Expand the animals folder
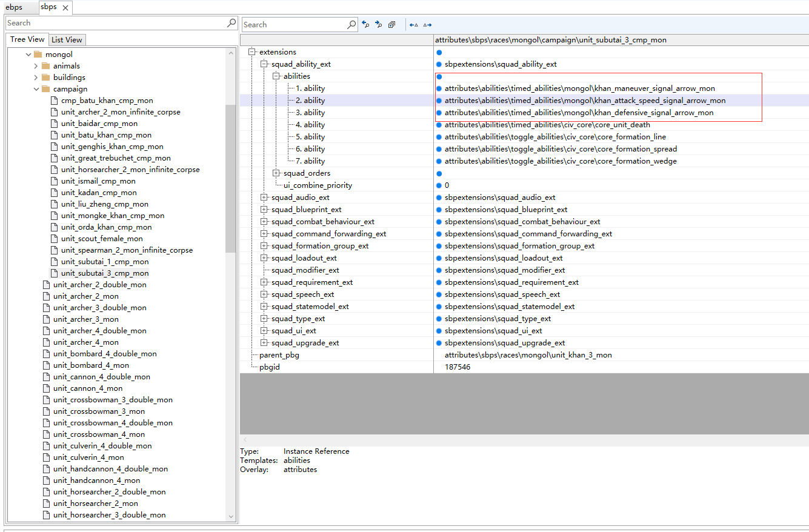The height and width of the screenshot is (532, 809). click(x=36, y=66)
